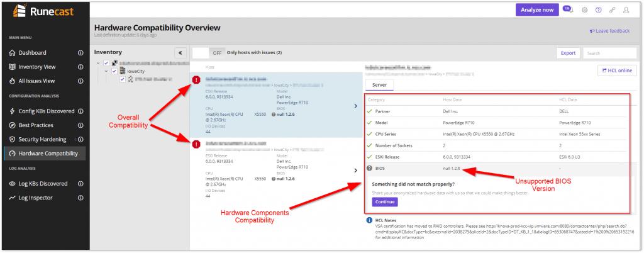Click the Host column header
Image resolution: width=644 pixels, height=253 pixels.
click(210, 67)
